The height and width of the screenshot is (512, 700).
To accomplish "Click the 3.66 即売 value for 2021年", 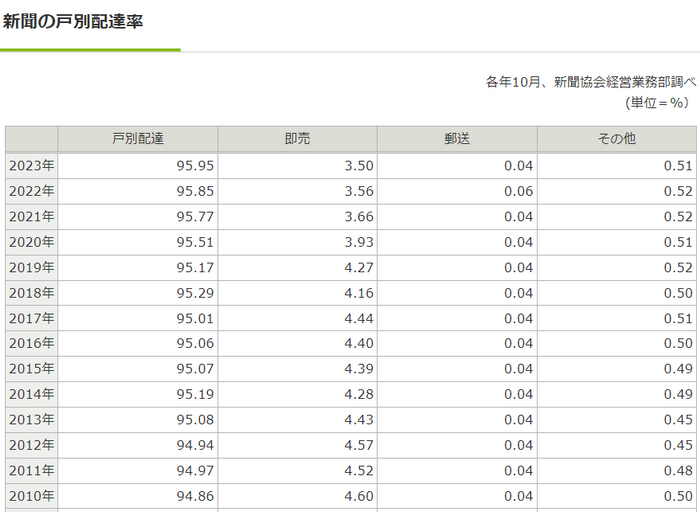I will point(357,216).
